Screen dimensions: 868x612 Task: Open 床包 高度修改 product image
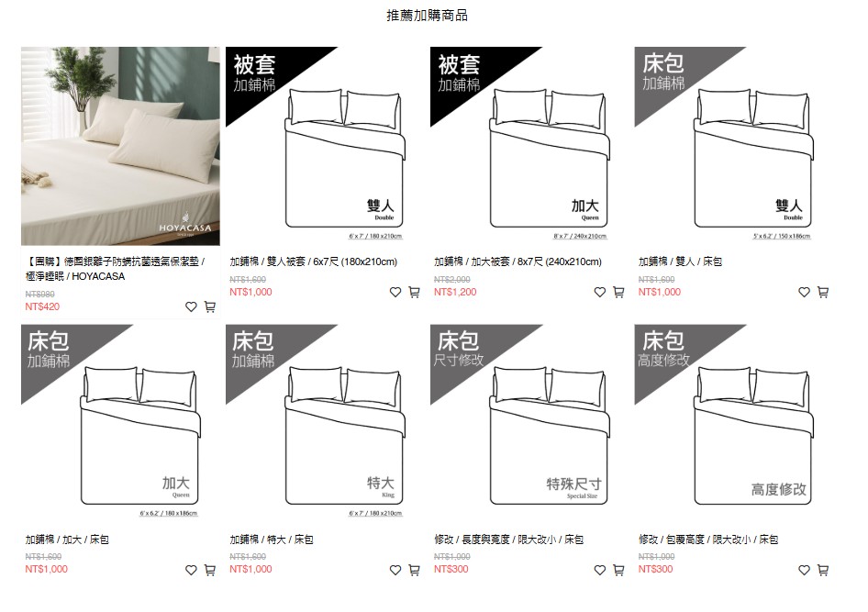[734, 424]
